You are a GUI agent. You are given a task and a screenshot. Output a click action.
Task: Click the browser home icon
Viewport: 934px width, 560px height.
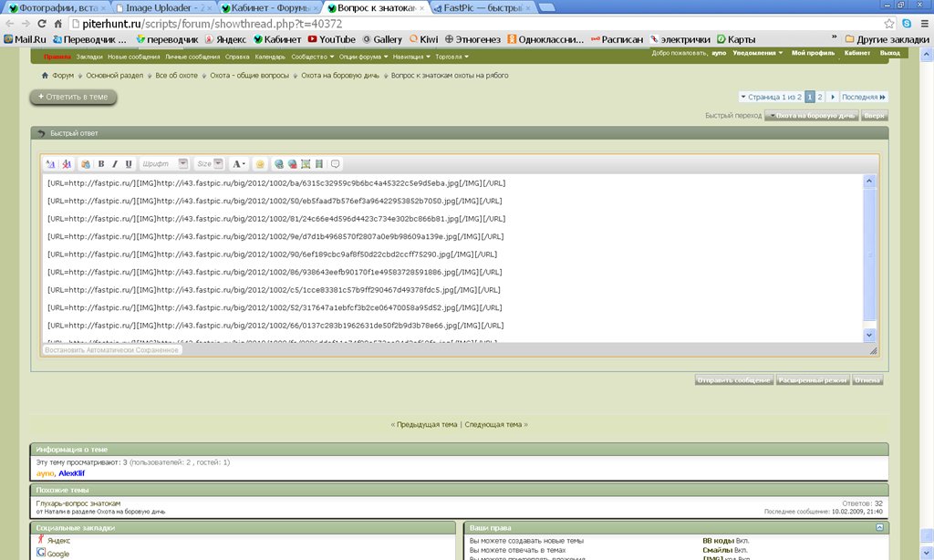(x=57, y=24)
